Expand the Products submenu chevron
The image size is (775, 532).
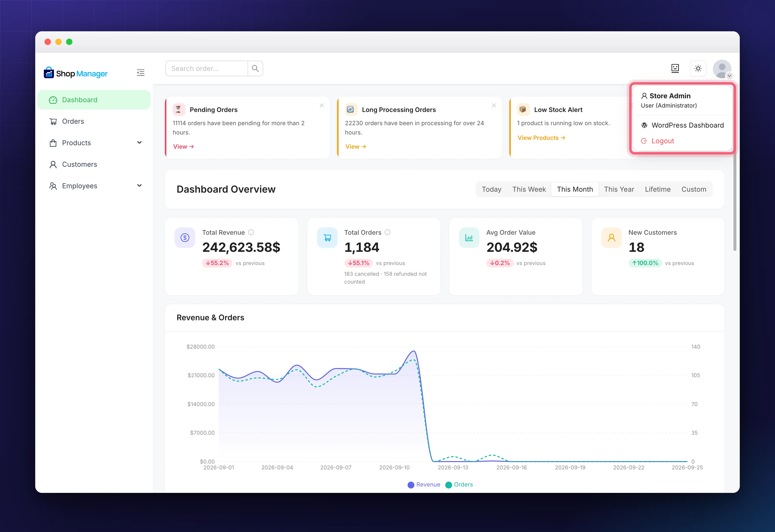point(139,143)
